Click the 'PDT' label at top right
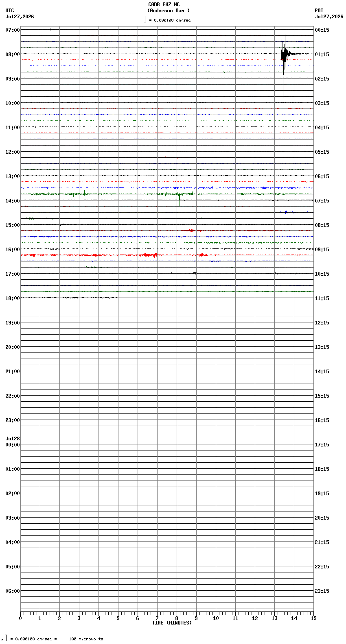This screenshot has width=346, height=644. pyautogui.click(x=319, y=11)
